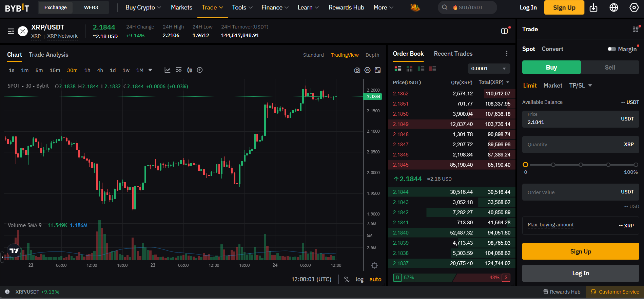Click the download app icon
This screenshot has height=299, width=644.
pyautogui.click(x=593, y=7)
